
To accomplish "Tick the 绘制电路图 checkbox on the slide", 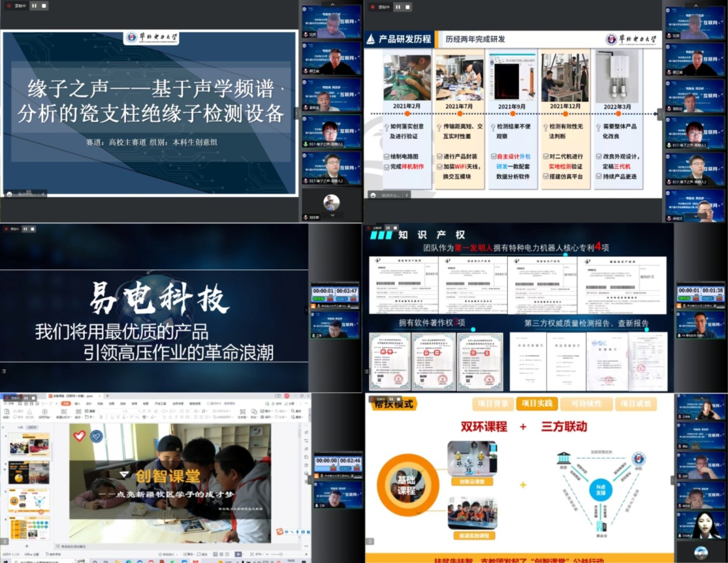I will coord(387,157).
